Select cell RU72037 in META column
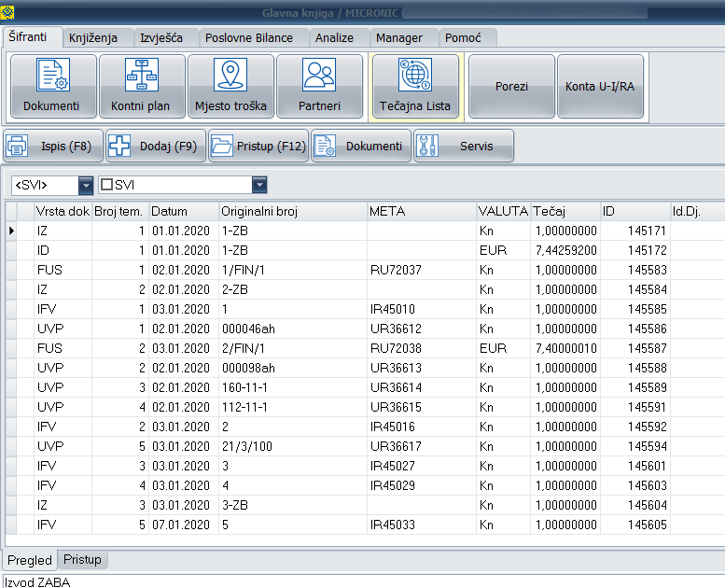Image resolution: width=725 pixels, height=588 pixels. tap(422, 270)
